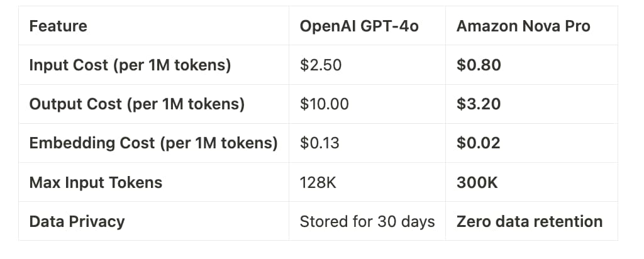Click the Max Input Tokens row label
The width and height of the screenshot is (644, 259).
click(96, 183)
